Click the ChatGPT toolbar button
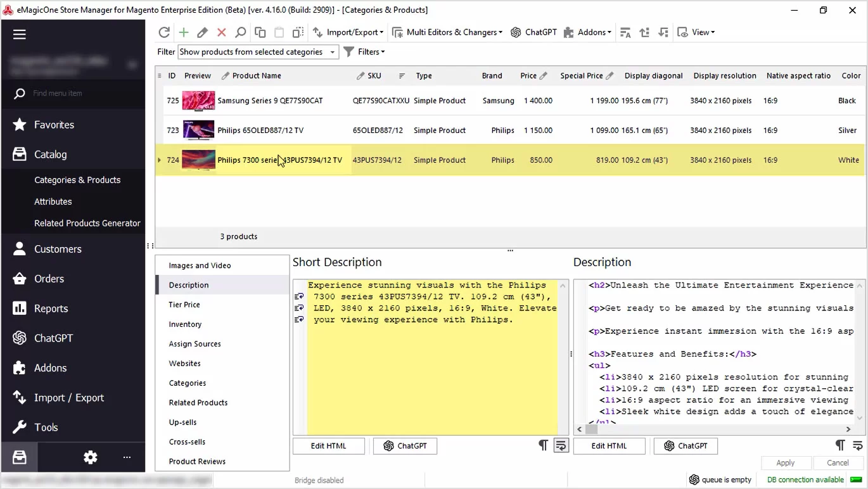The height and width of the screenshot is (489, 868). pyautogui.click(x=533, y=32)
